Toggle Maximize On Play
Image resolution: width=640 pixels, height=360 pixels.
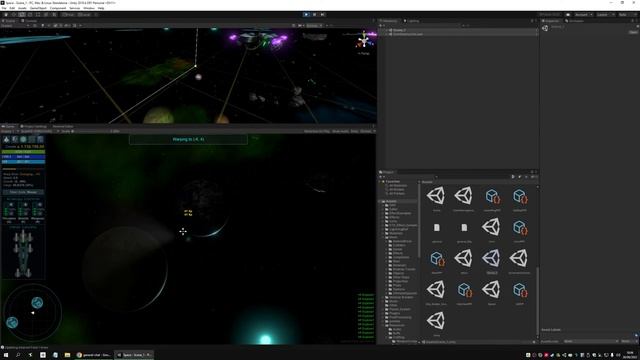click(317, 131)
